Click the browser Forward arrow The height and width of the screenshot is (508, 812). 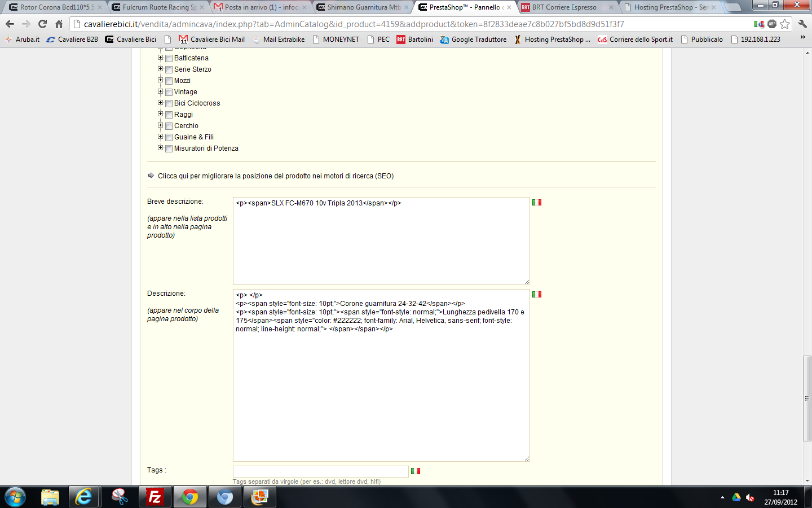(26, 24)
